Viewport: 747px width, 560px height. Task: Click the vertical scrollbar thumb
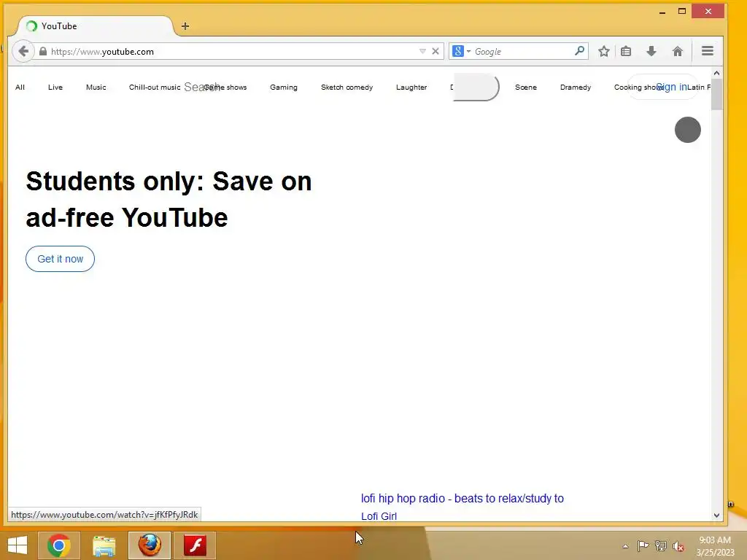(716, 94)
